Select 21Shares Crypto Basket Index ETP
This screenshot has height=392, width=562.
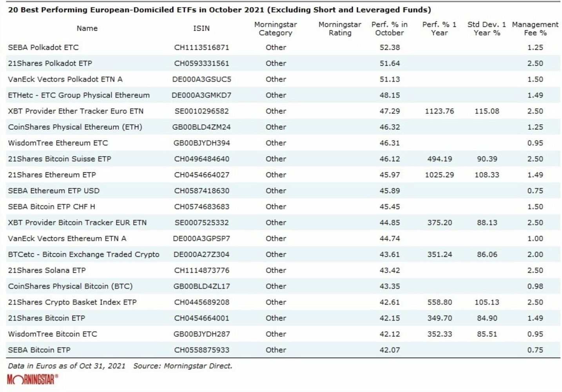72,302
